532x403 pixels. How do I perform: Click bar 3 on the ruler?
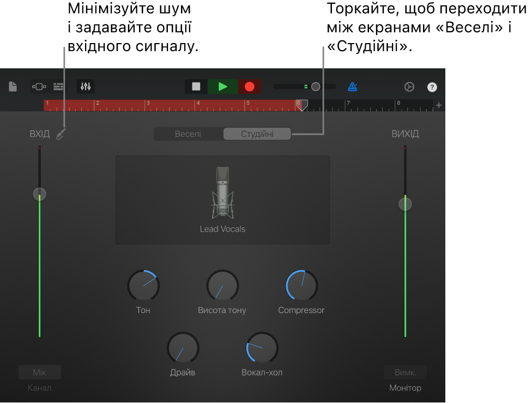(x=148, y=103)
